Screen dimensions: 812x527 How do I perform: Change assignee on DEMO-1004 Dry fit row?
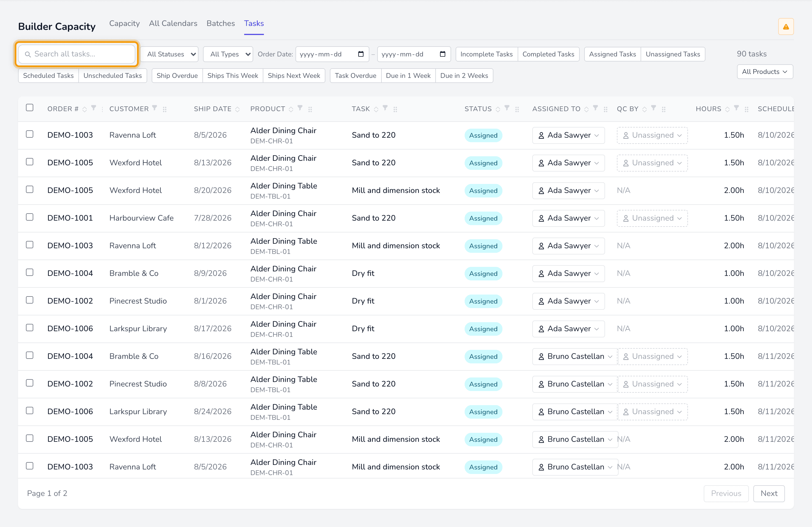568,273
